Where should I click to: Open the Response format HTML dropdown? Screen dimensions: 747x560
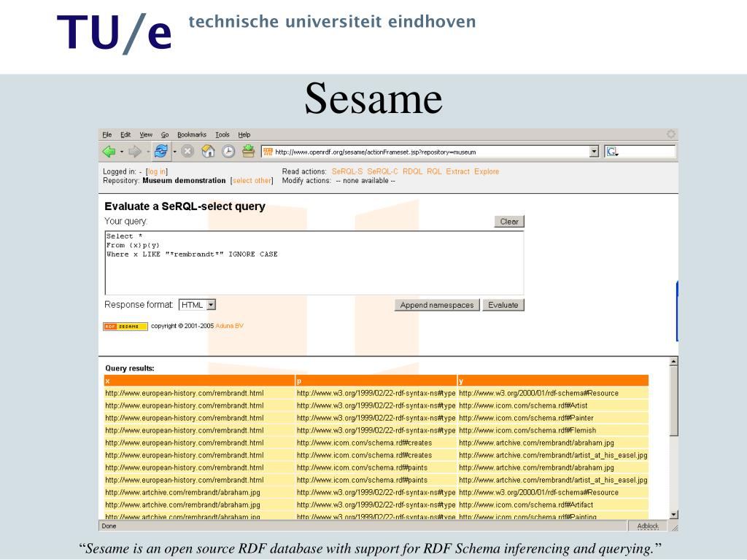(197, 305)
